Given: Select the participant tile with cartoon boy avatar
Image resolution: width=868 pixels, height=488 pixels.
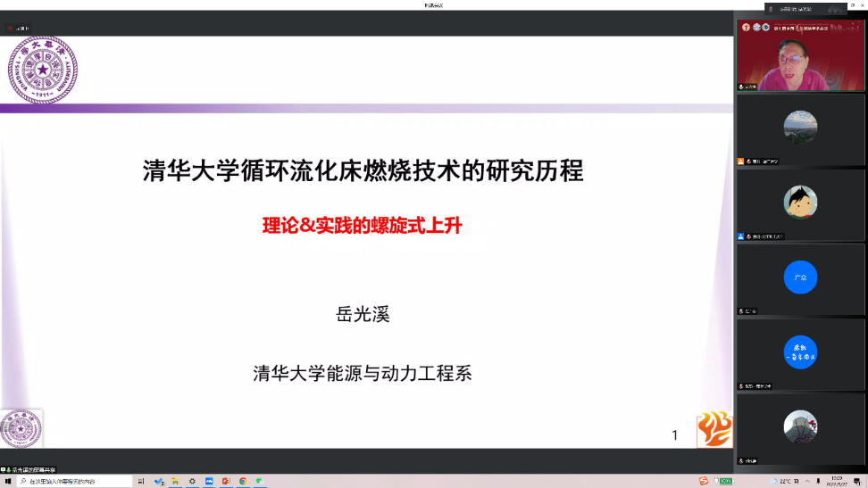Looking at the screenshot, I should (x=800, y=204).
